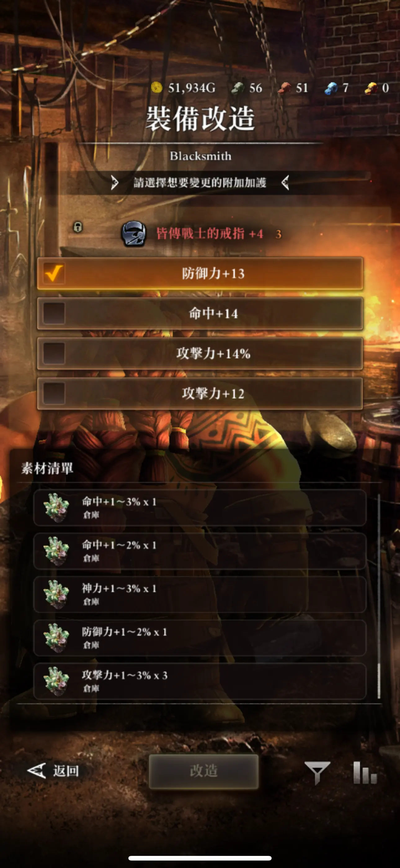400x868 pixels.
Task: Tap the red ore material icon
Action: coord(285,88)
